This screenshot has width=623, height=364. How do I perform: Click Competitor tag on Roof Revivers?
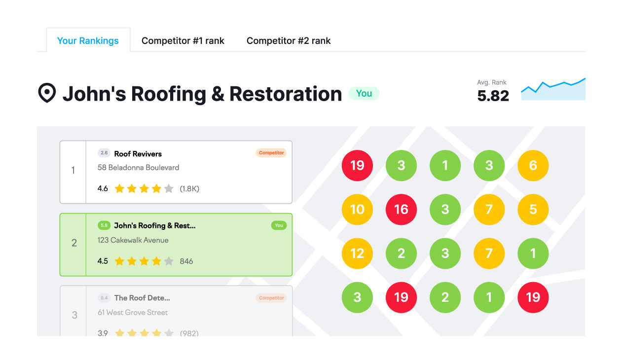(271, 153)
